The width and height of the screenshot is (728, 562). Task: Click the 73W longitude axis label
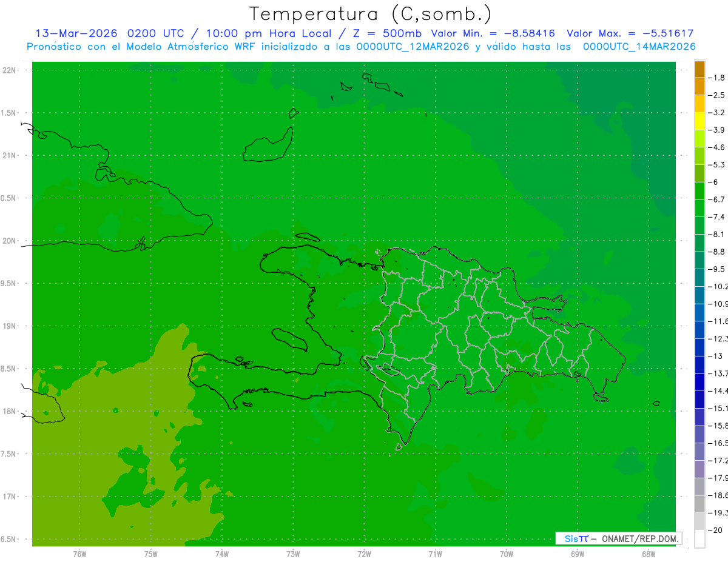[x=293, y=554]
